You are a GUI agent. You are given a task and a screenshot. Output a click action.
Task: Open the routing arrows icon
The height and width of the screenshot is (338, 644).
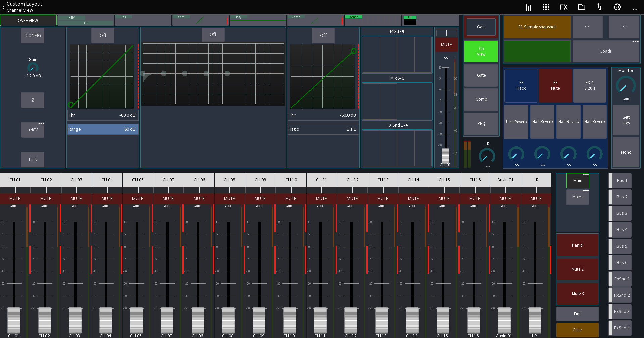(599, 7)
